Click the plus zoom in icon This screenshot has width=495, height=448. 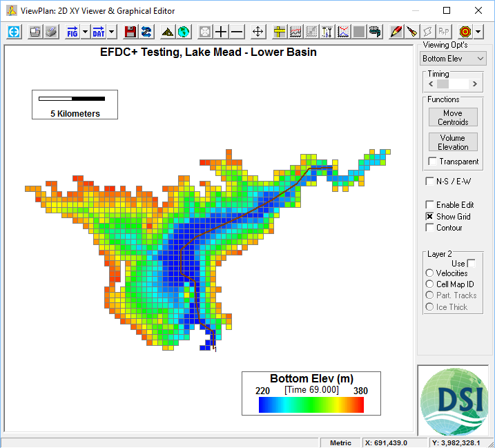pos(221,32)
